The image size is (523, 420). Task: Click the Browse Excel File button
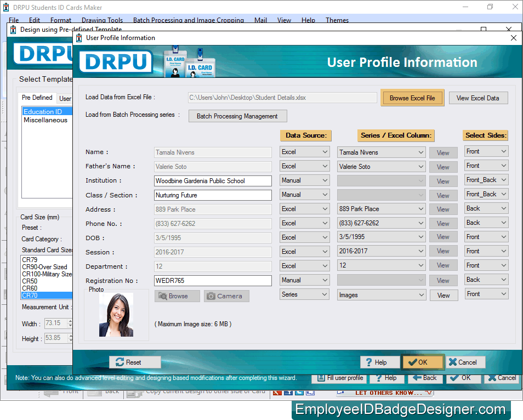coord(412,98)
